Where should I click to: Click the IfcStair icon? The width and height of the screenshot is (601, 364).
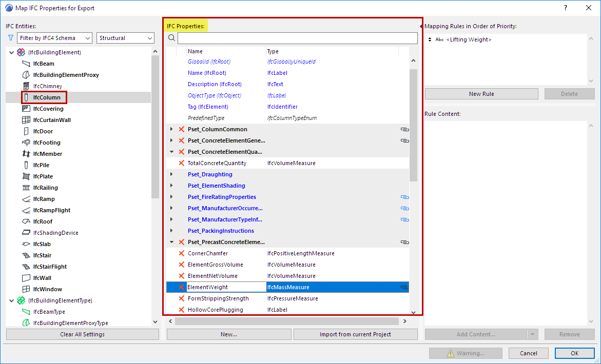pos(26,255)
